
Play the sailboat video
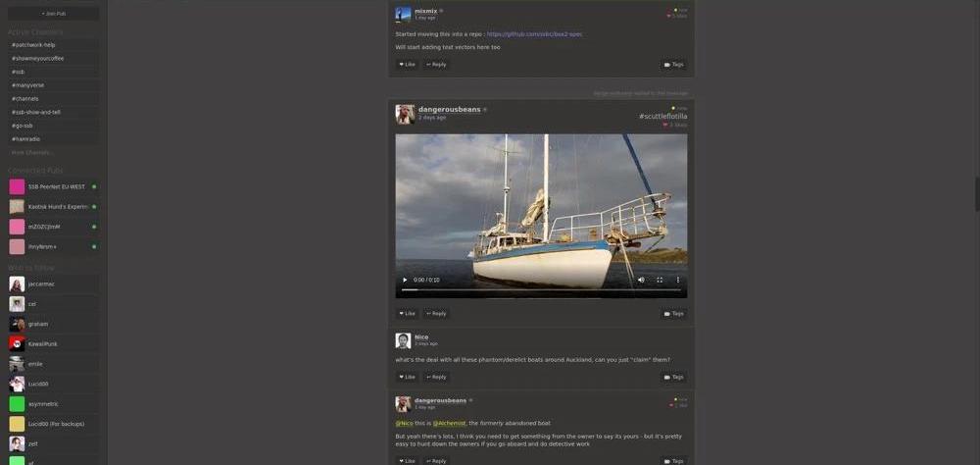tap(405, 280)
